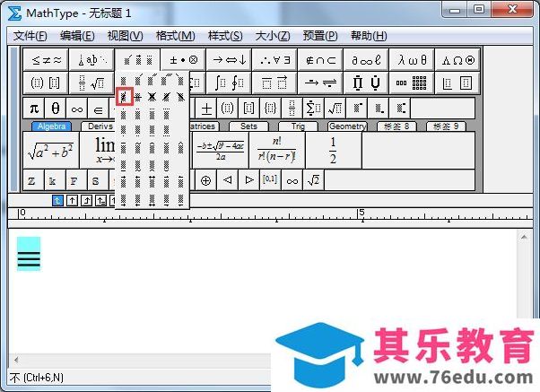Open lowercase Greek palette (λωθ)
Image resolution: width=540 pixels, height=392 pixels.
(413, 60)
